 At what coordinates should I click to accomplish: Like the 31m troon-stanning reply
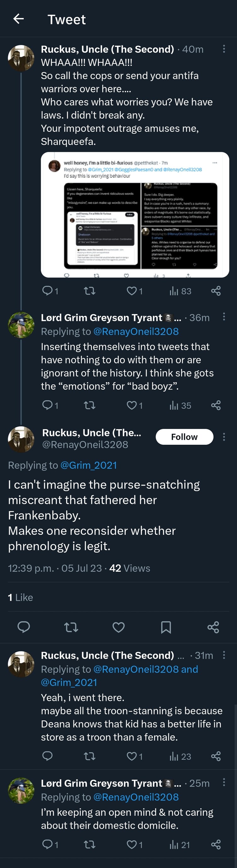point(131,756)
